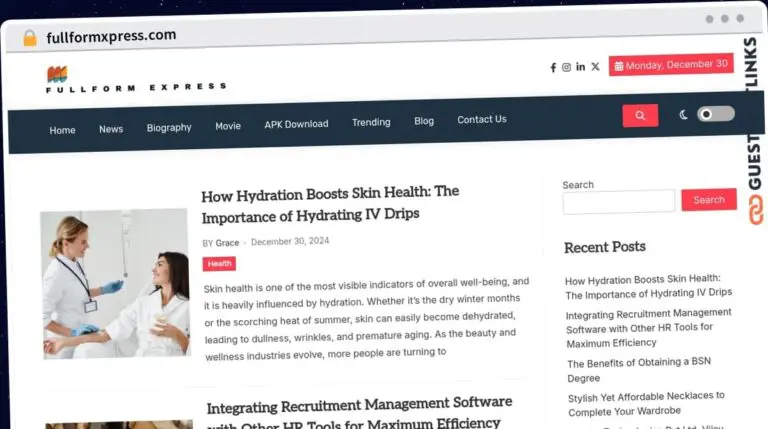Open the LinkedIn social icon
This screenshot has width=768, height=429.
click(581, 67)
